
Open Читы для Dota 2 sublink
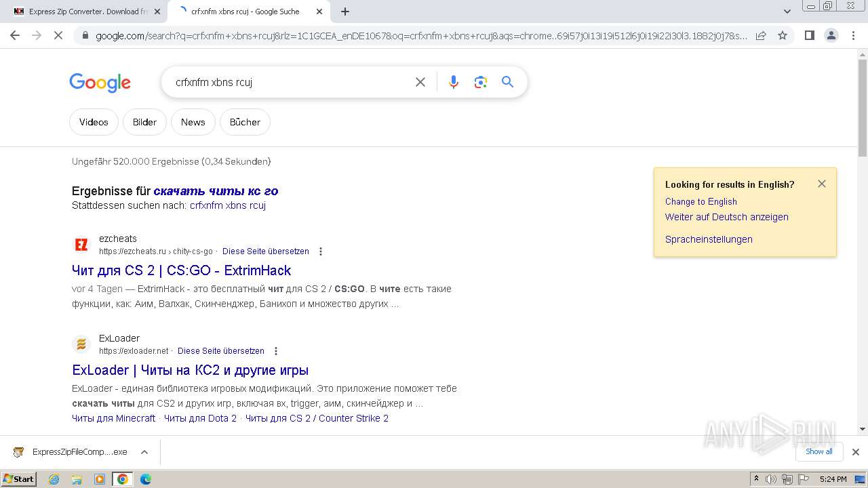pyautogui.click(x=201, y=418)
